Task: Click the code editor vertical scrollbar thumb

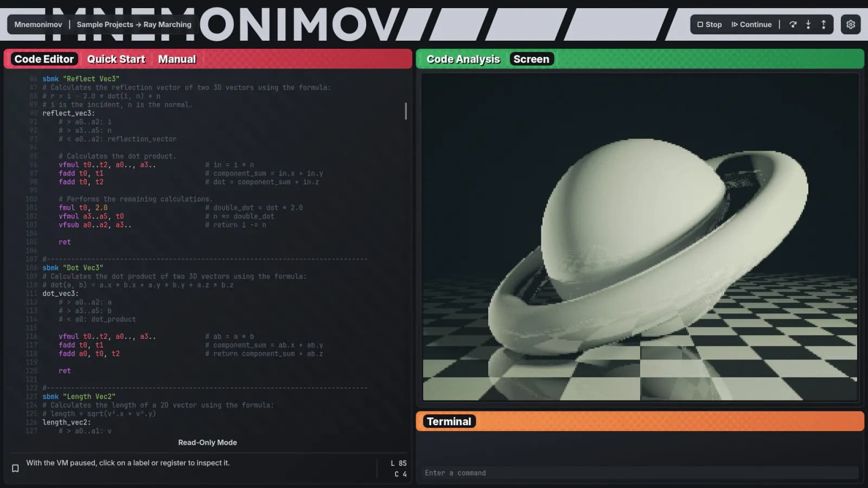Action: pos(405,111)
